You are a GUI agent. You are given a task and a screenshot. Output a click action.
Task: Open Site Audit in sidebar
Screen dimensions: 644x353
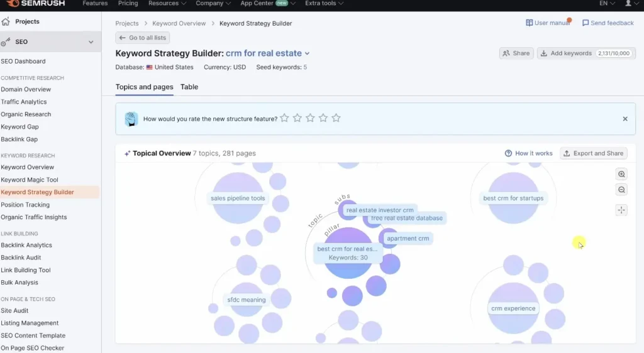[x=14, y=311]
